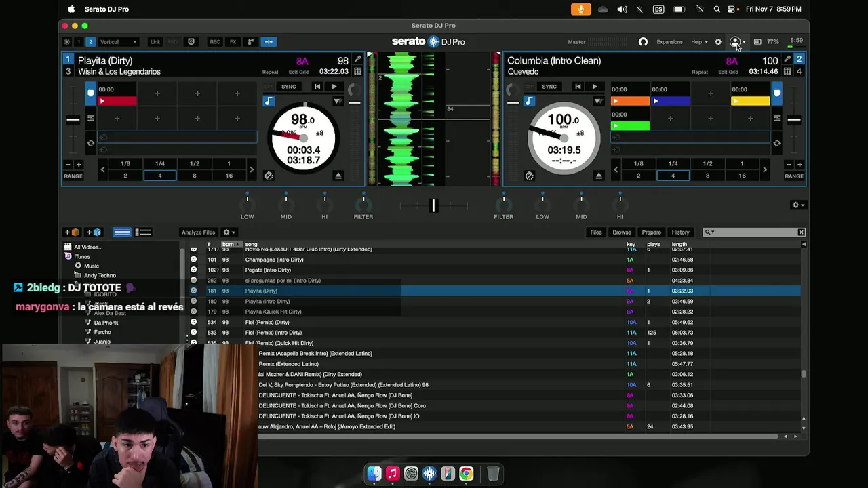Toggle left deck keylock music note
Screen dimensions: 868x488
coord(269,101)
